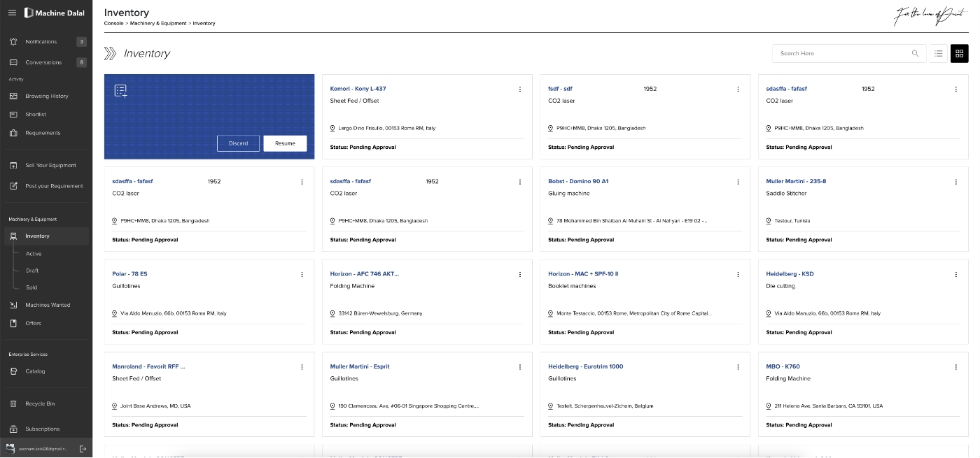Open the hamburger menu icon
This screenshot has height=458, width=980.
pyautogui.click(x=12, y=13)
